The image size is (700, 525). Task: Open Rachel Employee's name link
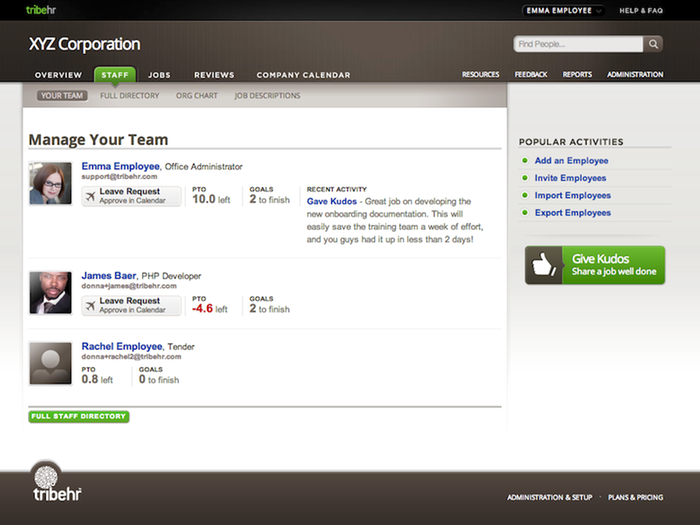click(x=121, y=346)
